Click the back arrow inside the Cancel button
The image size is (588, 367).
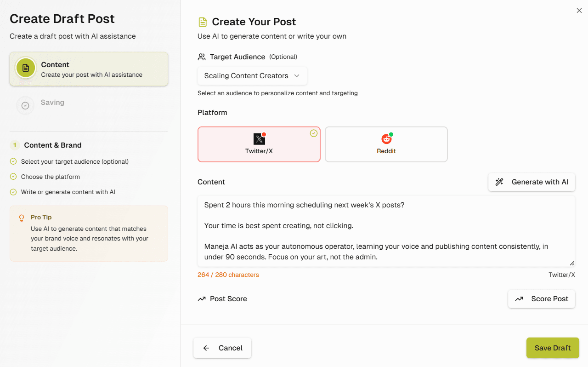(205, 348)
